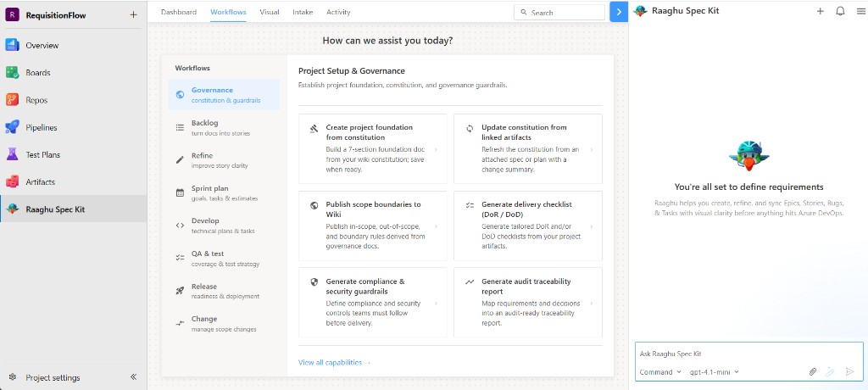Expand Generate audit traceability card chevron

[592, 303]
